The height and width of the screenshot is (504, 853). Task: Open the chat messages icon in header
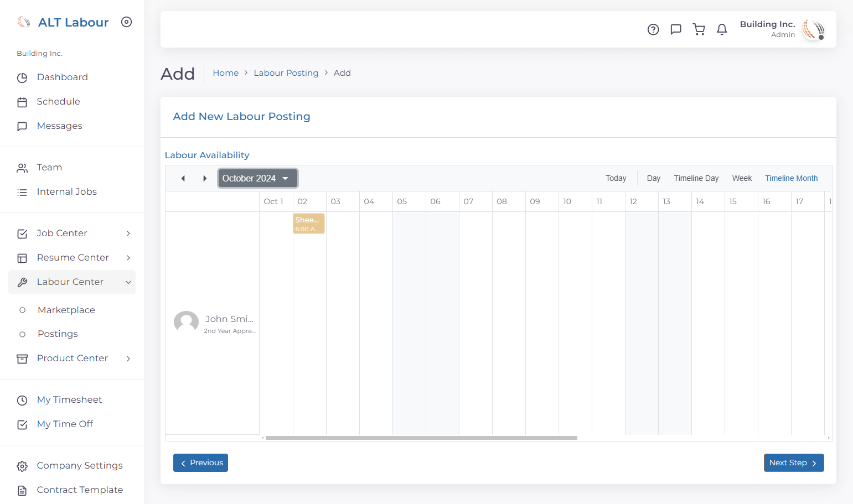click(x=676, y=29)
